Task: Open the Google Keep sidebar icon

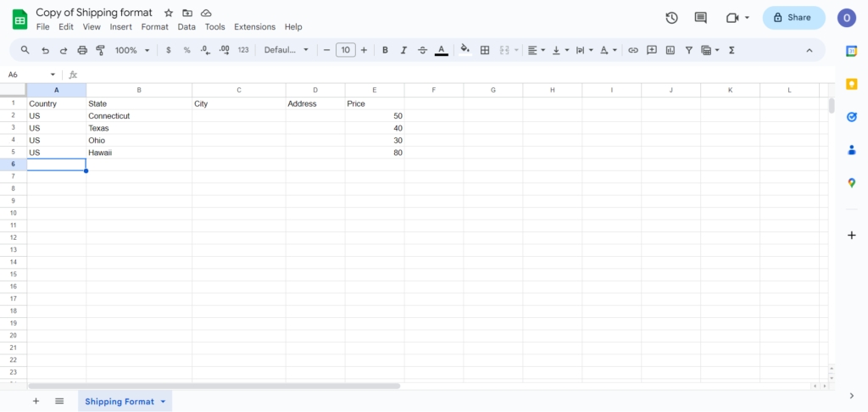Action: tap(852, 83)
